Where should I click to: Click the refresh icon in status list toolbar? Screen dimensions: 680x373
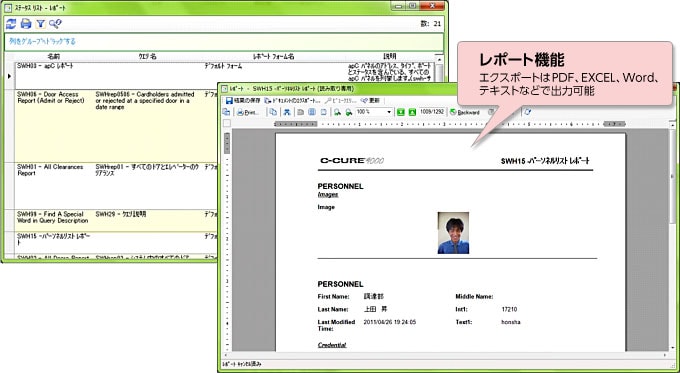[x=11, y=24]
